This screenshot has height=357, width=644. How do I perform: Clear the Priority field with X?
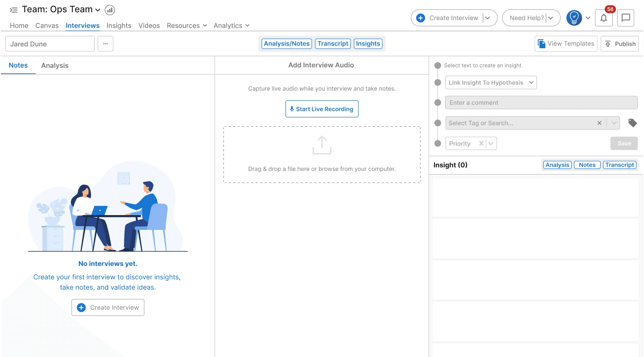[481, 144]
